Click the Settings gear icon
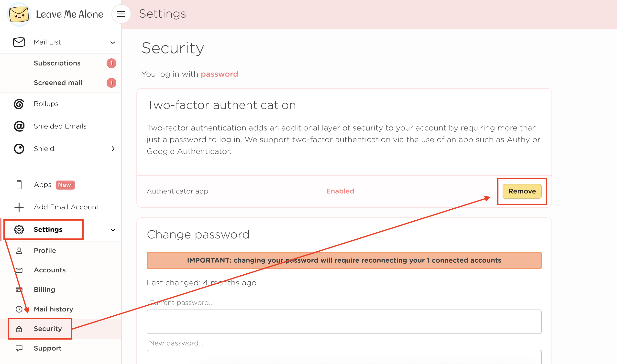 tap(19, 230)
